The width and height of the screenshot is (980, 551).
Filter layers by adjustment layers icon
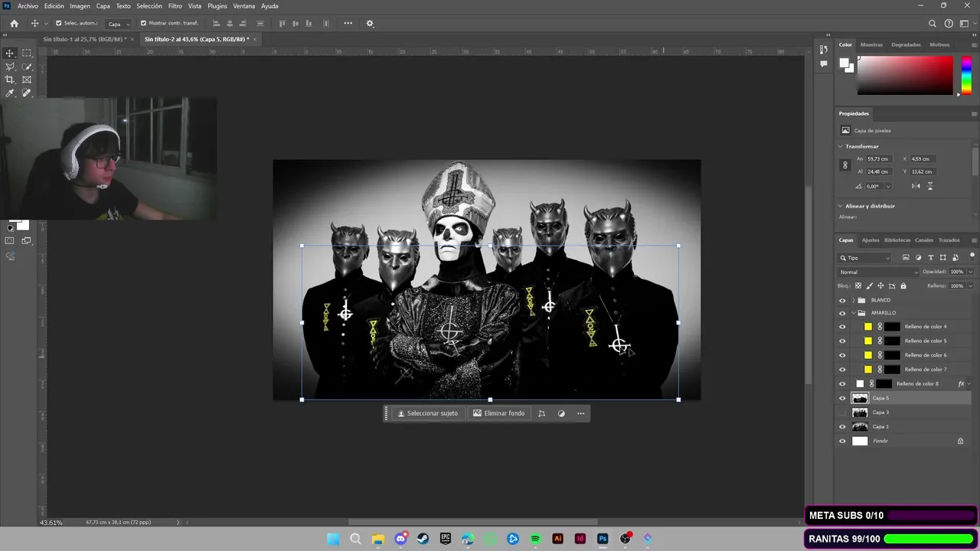918,258
